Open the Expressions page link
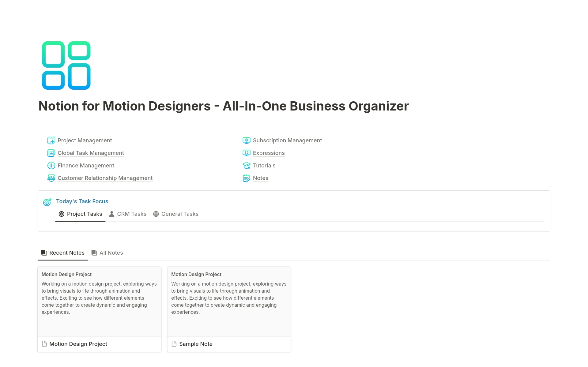This screenshot has height=367, width=588. point(269,153)
